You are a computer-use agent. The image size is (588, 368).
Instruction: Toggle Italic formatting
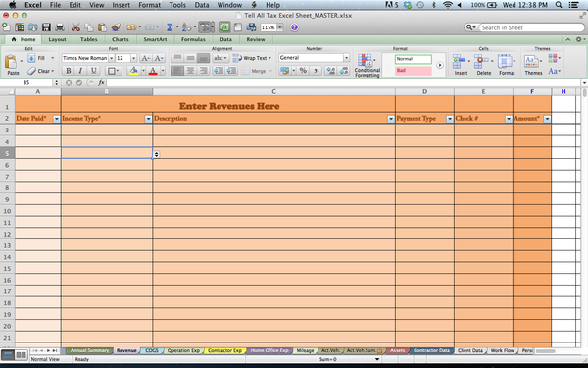pos(80,71)
